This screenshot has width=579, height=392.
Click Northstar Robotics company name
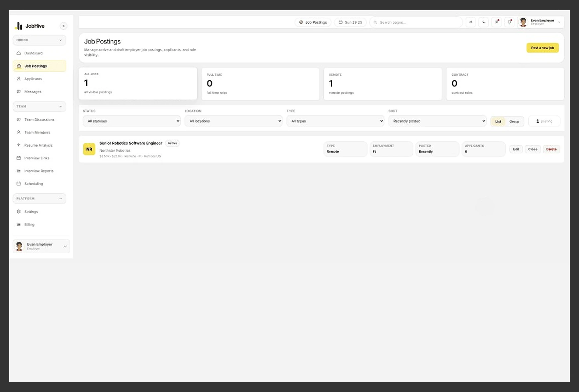pyautogui.click(x=115, y=151)
